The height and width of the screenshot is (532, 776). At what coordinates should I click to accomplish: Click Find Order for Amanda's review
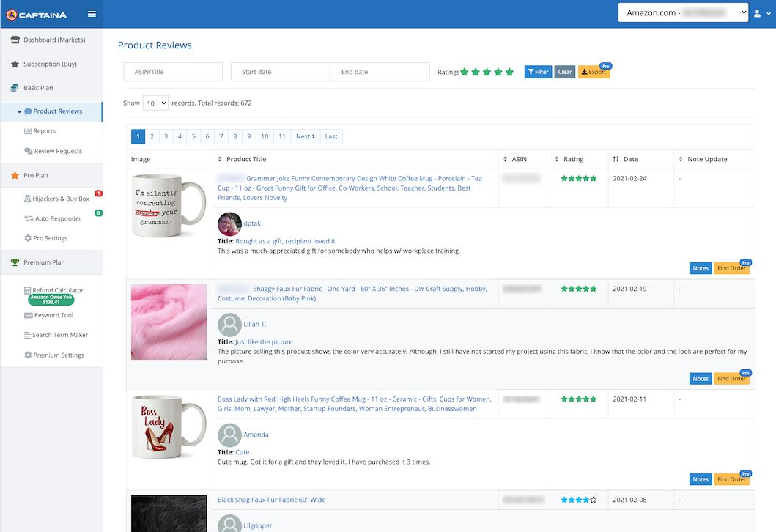731,479
